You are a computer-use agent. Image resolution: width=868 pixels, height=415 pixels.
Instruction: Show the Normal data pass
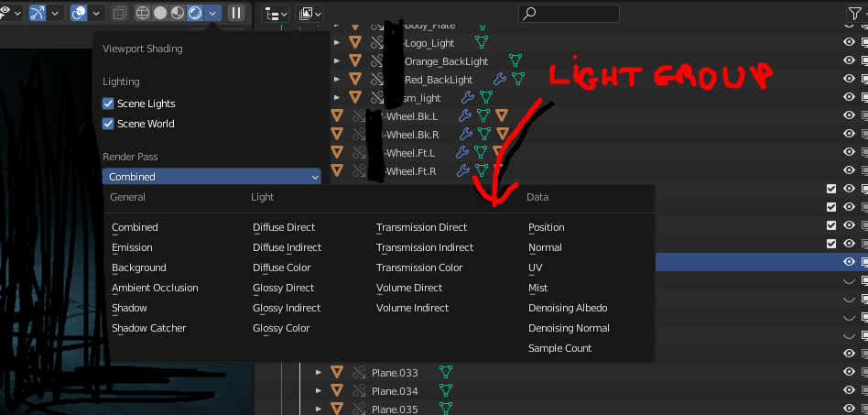pos(545,247)
